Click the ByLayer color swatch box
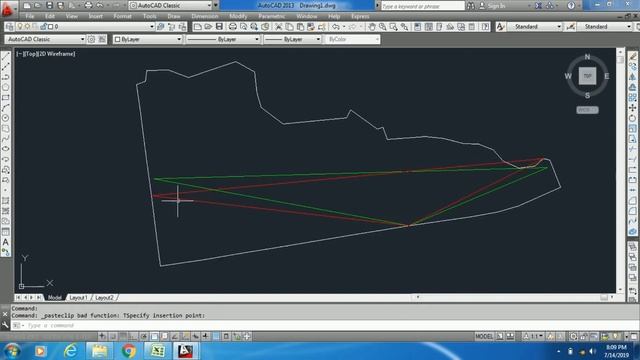640x360 pixels. pyautogui.click(x=118, y=39)
